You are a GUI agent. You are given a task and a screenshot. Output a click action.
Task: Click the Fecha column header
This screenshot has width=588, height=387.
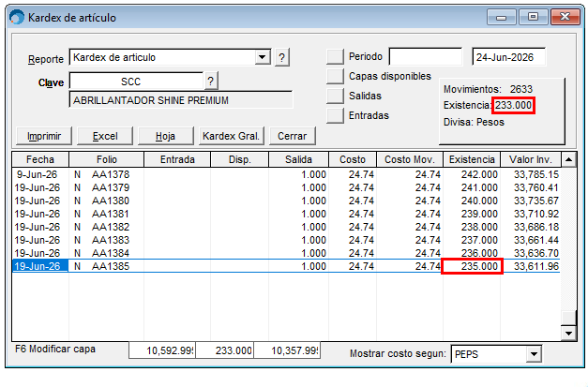40,159
